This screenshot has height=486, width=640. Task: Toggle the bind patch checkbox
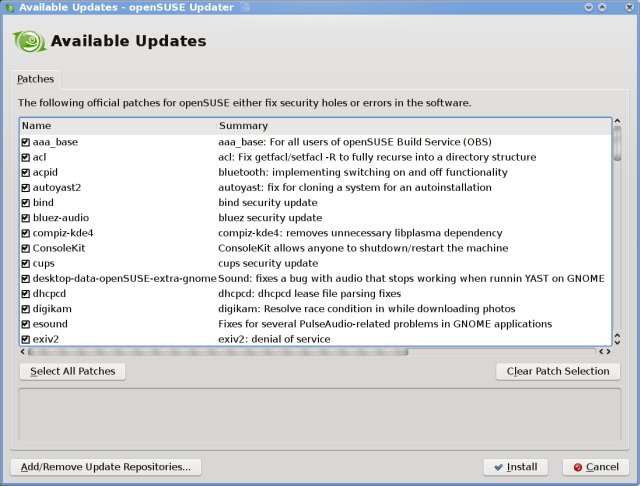click(26, 202)
